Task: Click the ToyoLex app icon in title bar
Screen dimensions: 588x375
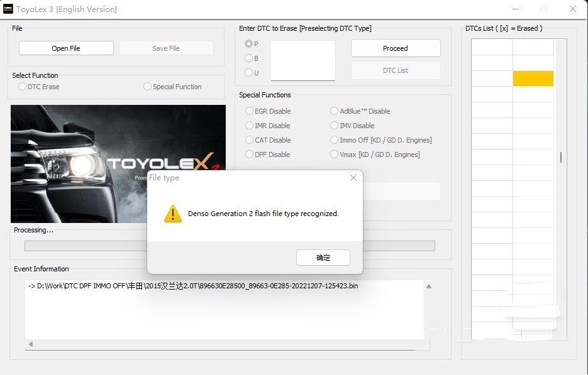Action: [8, 9]
